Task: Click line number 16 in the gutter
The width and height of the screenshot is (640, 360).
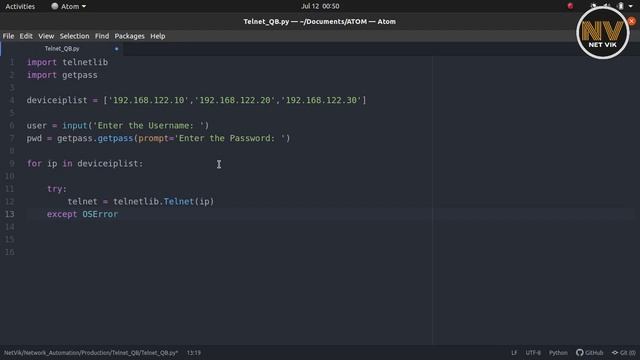Action: 10,252
